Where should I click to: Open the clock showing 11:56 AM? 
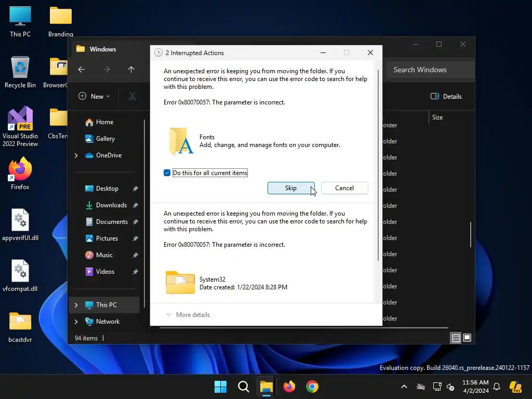[x=475, y=387]
